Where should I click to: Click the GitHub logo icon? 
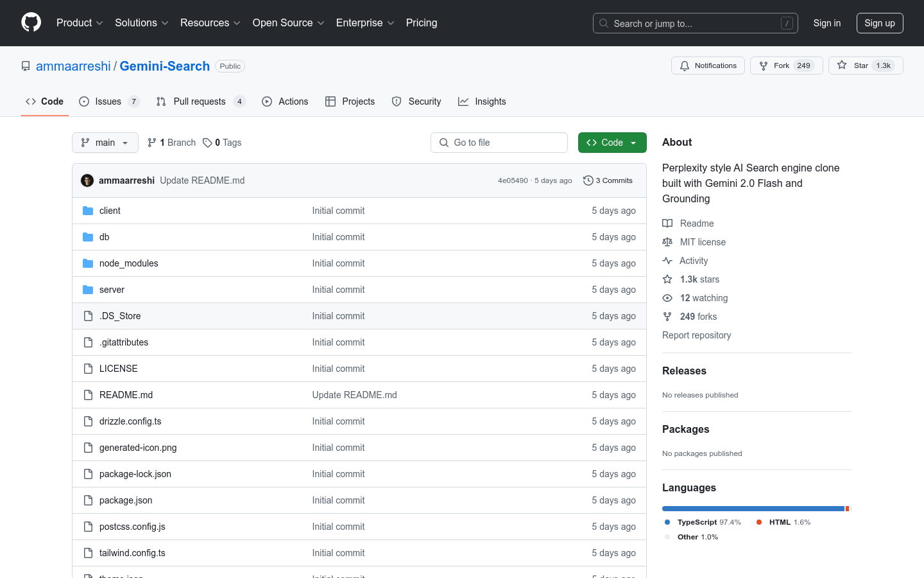pyautogui.click(x=31, y=22)
